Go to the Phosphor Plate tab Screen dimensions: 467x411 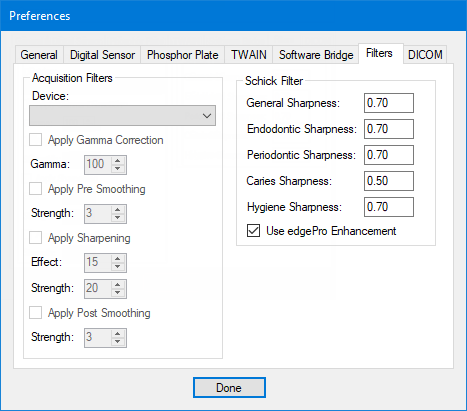click(x=183, y=55)
